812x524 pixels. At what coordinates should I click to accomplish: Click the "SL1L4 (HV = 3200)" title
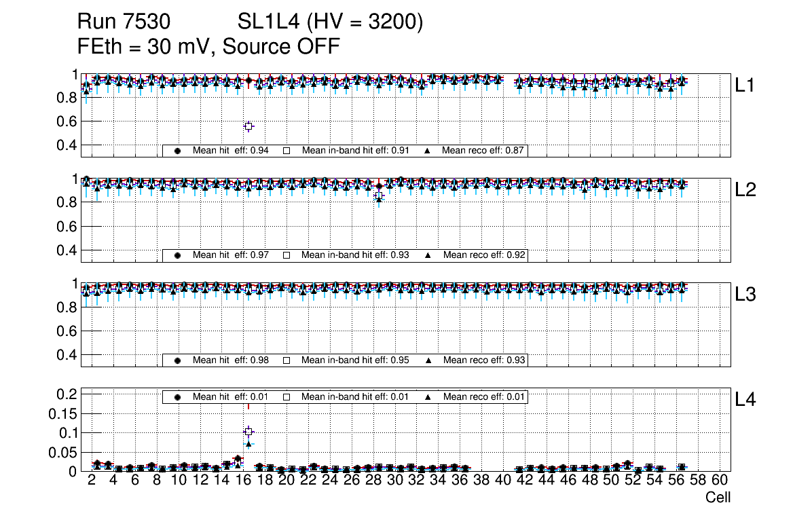click(x=331, y=23)
